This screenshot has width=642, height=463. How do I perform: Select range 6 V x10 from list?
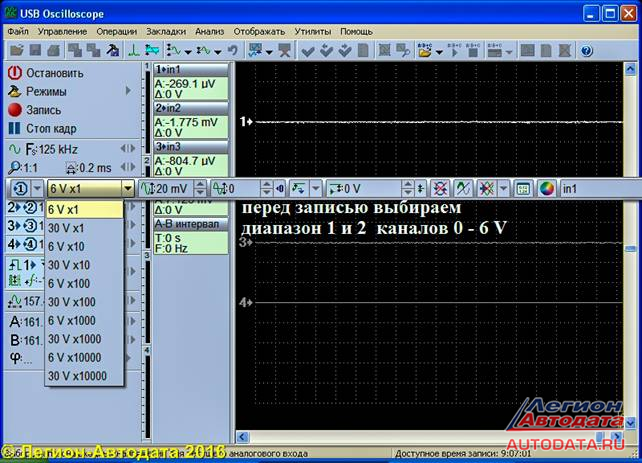[x=84, y=246]
